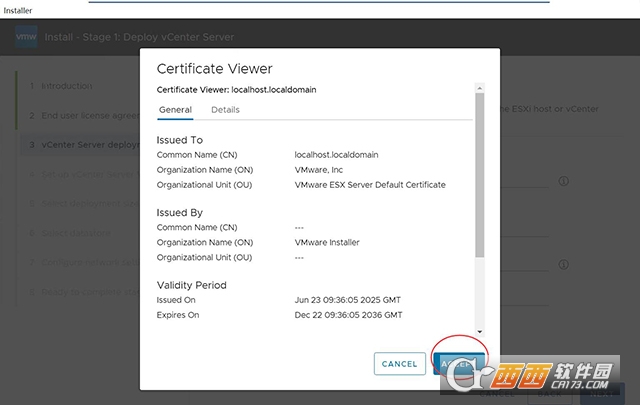Click the upper info icon on installer page

564,181
